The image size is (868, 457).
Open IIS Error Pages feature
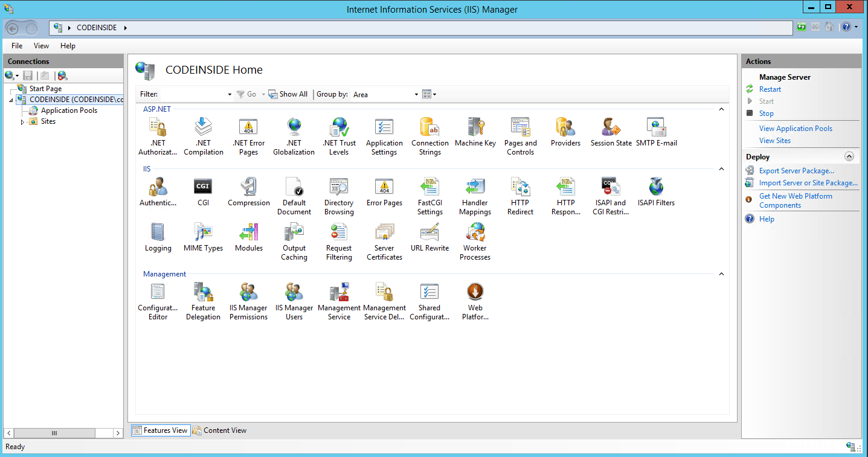point(384,193)
